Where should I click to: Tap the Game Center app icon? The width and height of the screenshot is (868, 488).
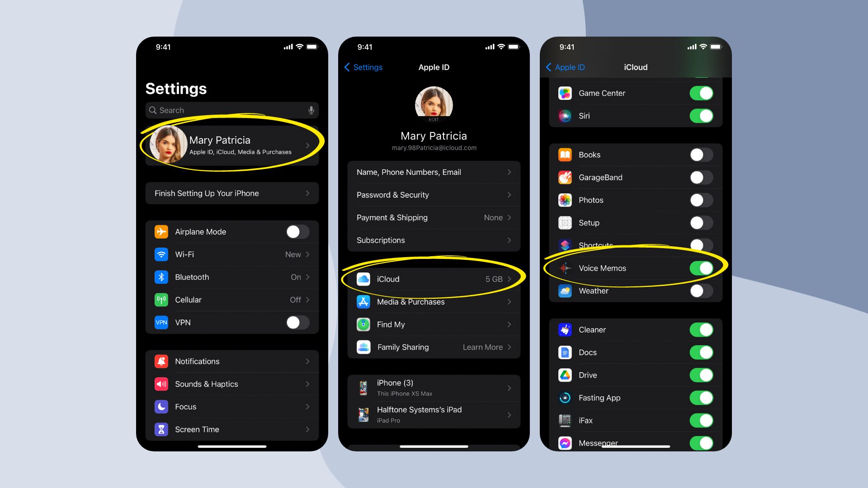565,92
